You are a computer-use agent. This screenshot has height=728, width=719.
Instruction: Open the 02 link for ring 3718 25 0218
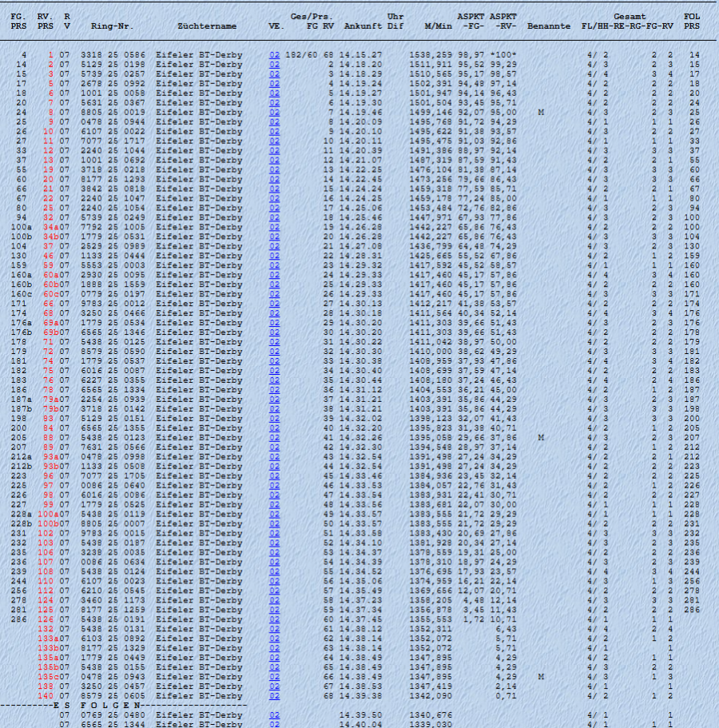(x=275, y=170)
